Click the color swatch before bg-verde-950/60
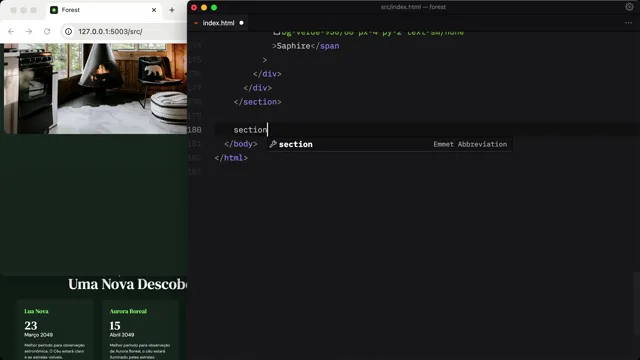This screenshot has width=640, height=360. 277,31
